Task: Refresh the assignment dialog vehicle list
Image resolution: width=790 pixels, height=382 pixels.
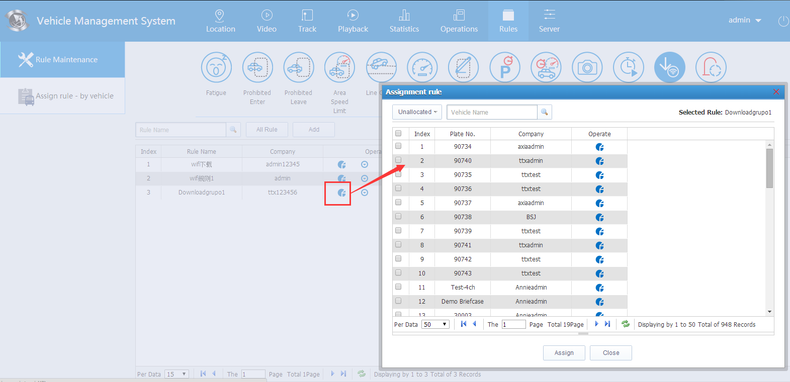Action: (x=625, y=324)
